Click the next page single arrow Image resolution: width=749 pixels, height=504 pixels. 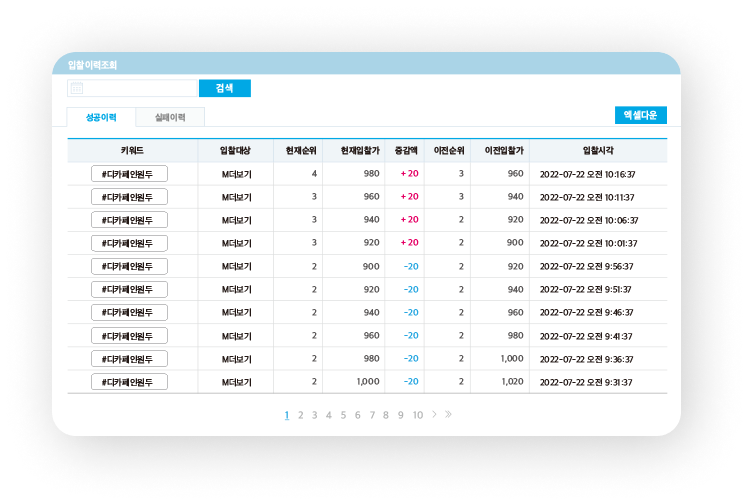click(434, 414)
